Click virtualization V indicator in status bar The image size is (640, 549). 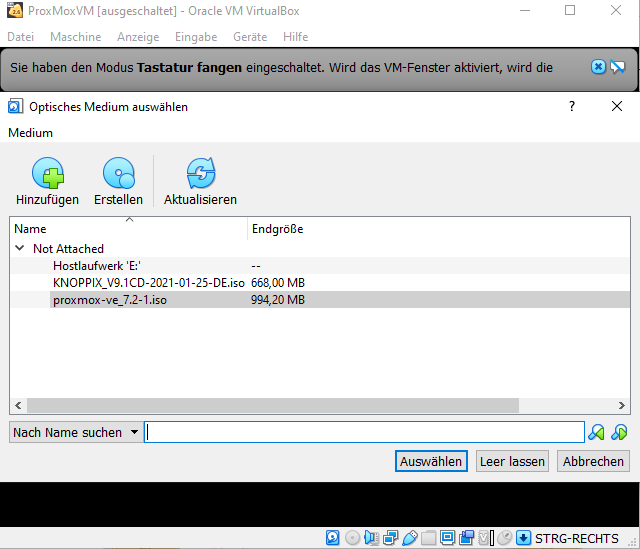click(x=484, y=538)
